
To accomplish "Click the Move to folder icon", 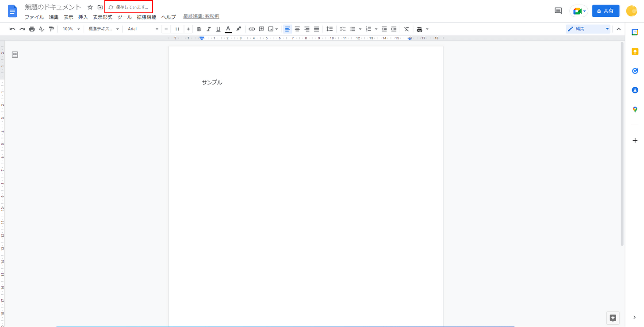I will (100, 8).
